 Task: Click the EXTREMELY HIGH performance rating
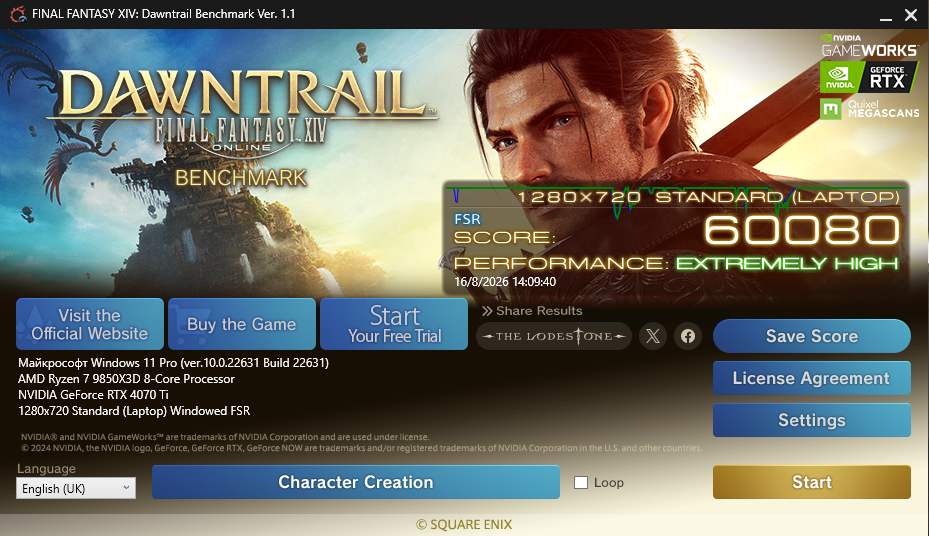(787, 263)
